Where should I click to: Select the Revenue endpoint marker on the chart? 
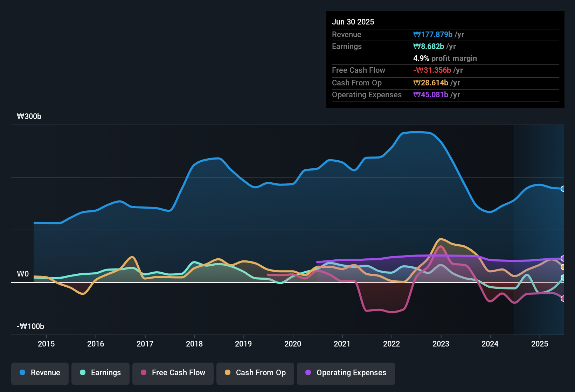(x=563, y=189)
